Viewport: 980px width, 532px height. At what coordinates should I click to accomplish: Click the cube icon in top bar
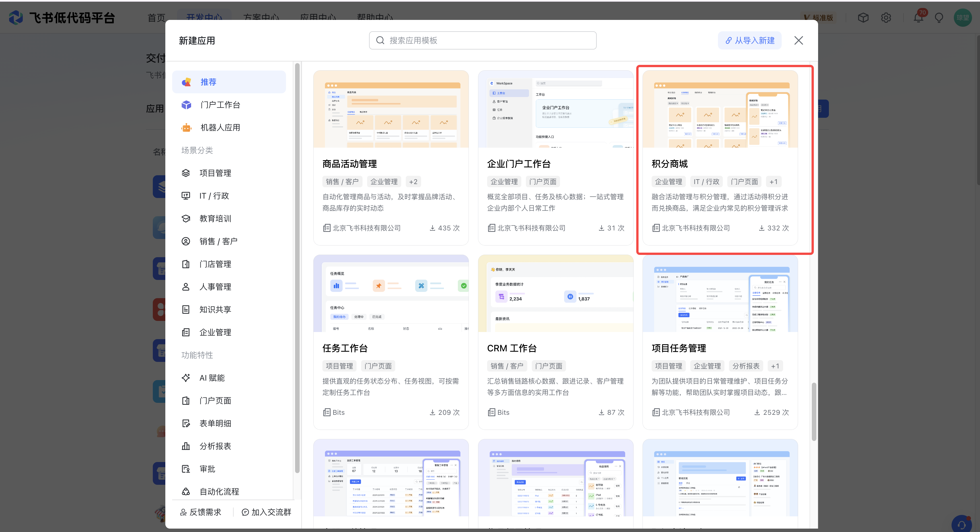[x=863, y=18]
